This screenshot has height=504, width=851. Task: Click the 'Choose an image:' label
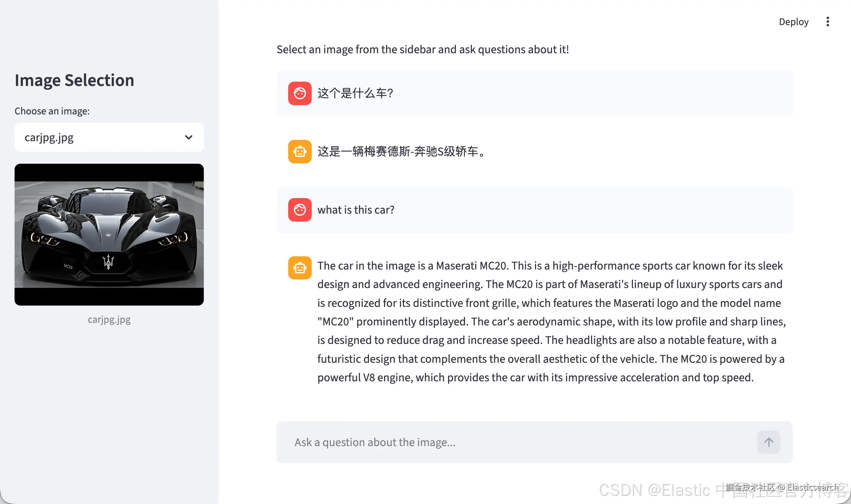(52, 111)
